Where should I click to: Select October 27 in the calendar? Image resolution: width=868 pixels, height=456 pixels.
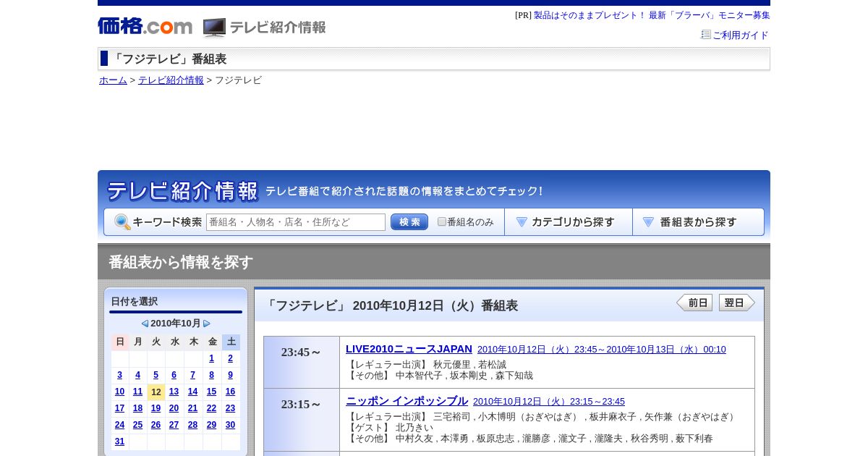pos(174,425)
